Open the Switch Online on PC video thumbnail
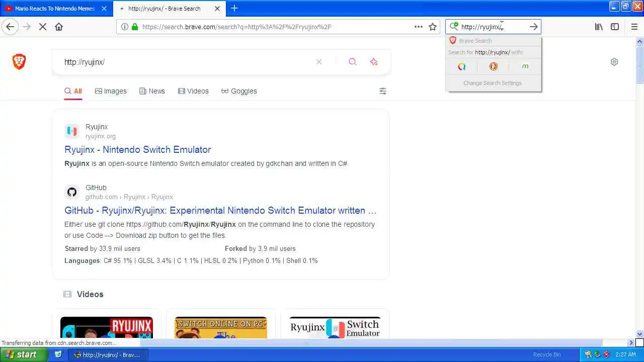 pos(221,327)
